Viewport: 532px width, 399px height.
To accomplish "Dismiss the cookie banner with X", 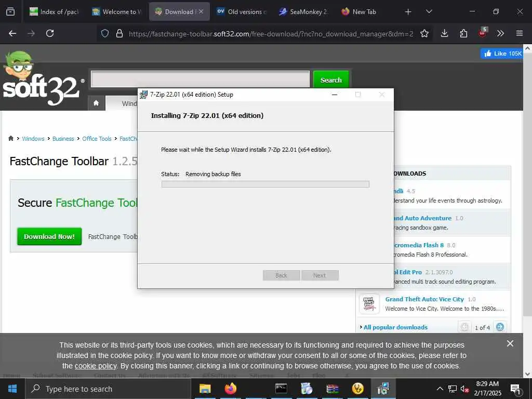I will [510, 344].
